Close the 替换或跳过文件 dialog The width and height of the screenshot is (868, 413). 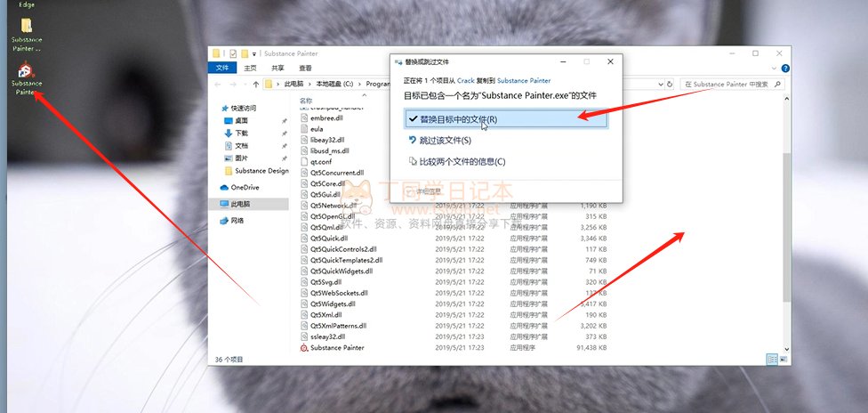(x=610, y=61)
